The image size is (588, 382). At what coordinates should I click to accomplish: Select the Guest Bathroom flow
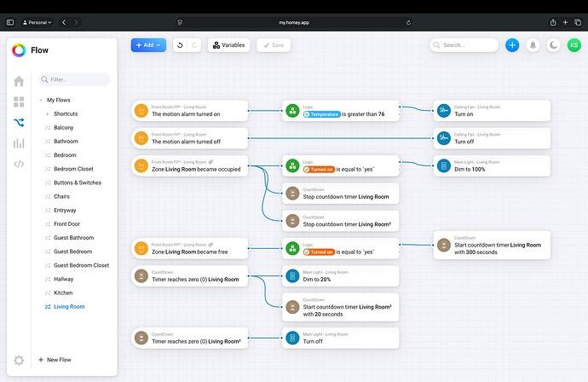(x=73, y=238)
